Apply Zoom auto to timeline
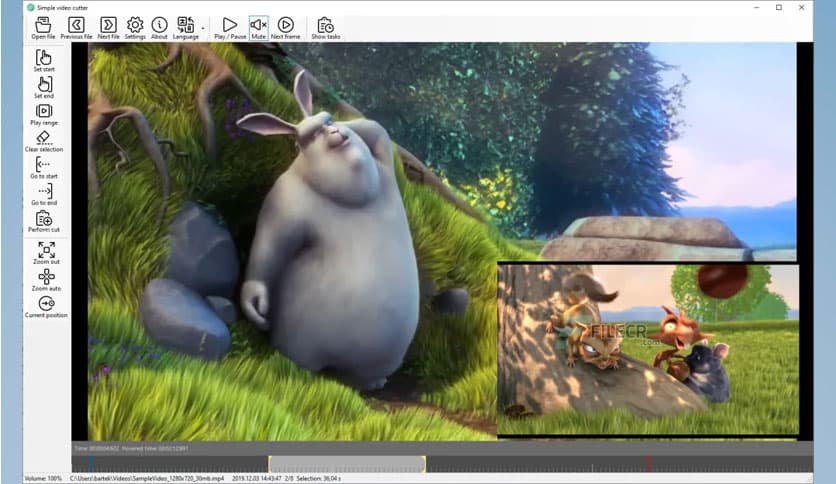The height and width of the screenshot is (484, 836). click(x=46, y=280)
